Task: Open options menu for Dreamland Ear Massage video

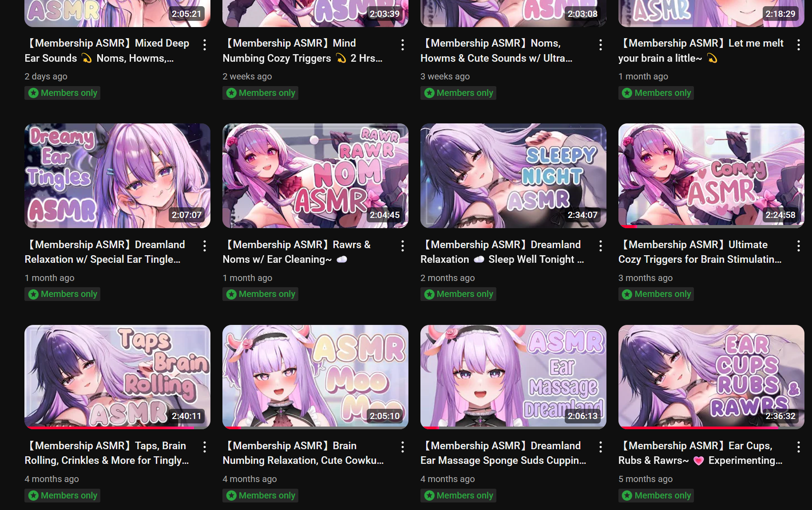Action: click(x=601, y=447)
